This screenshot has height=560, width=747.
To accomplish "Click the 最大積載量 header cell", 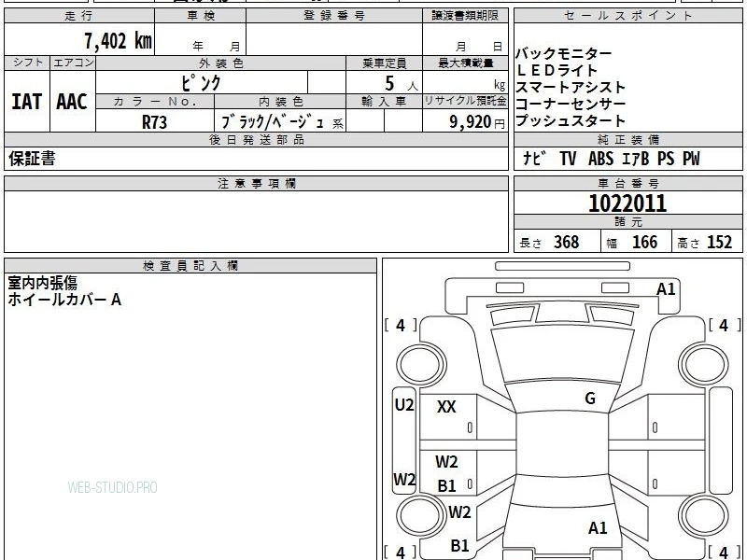I will (465, 63).
